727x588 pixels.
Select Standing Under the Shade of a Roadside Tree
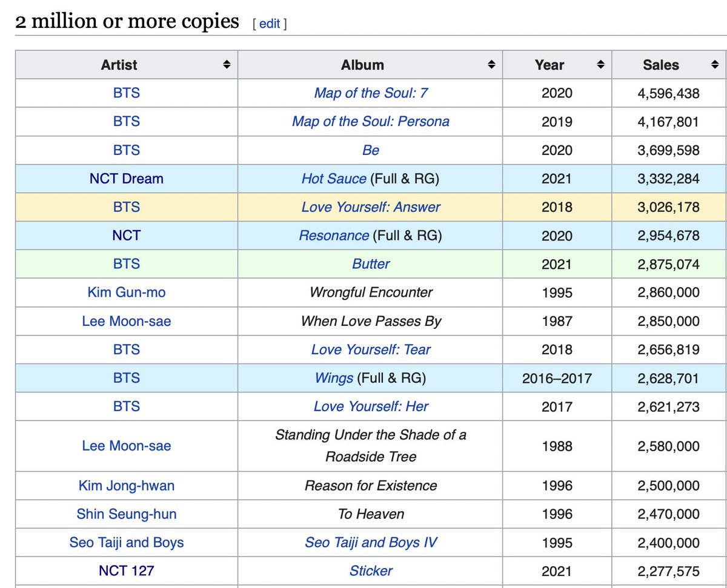371,446
